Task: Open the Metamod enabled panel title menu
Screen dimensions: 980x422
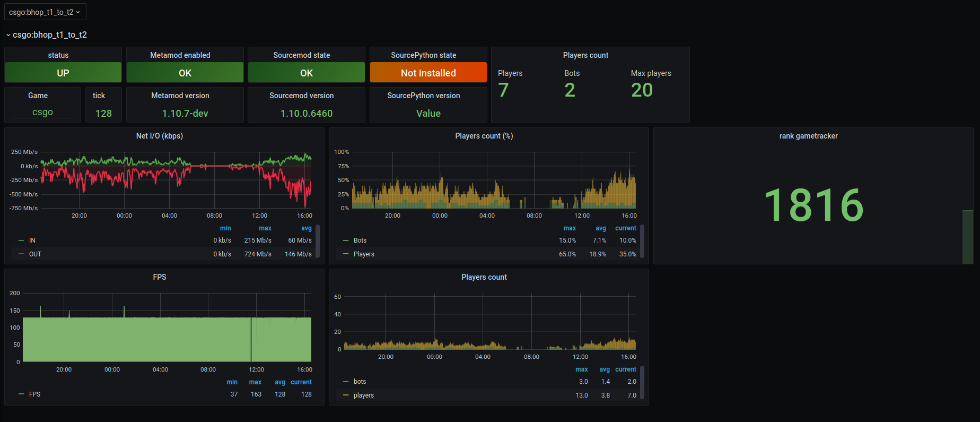Action: (180, 55)
